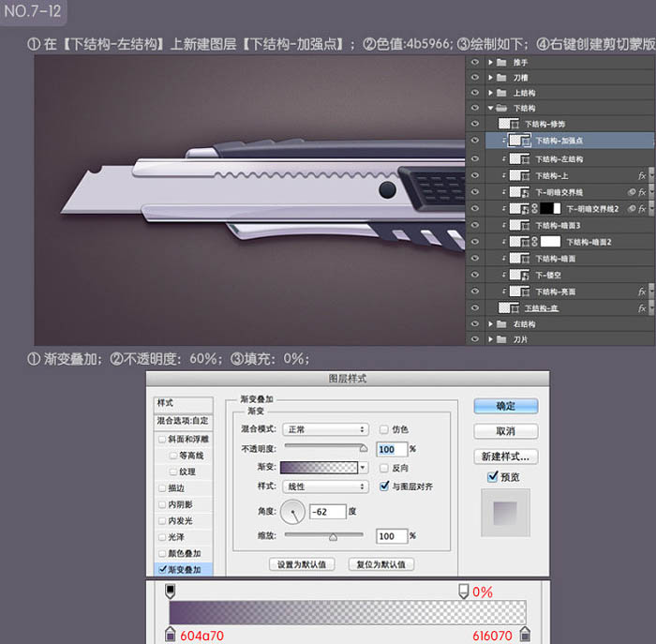Screen dimensions: 656x644
Task: Click mask link icon on 下结构-暗面2 layer
Action: (x=535, y=242)
